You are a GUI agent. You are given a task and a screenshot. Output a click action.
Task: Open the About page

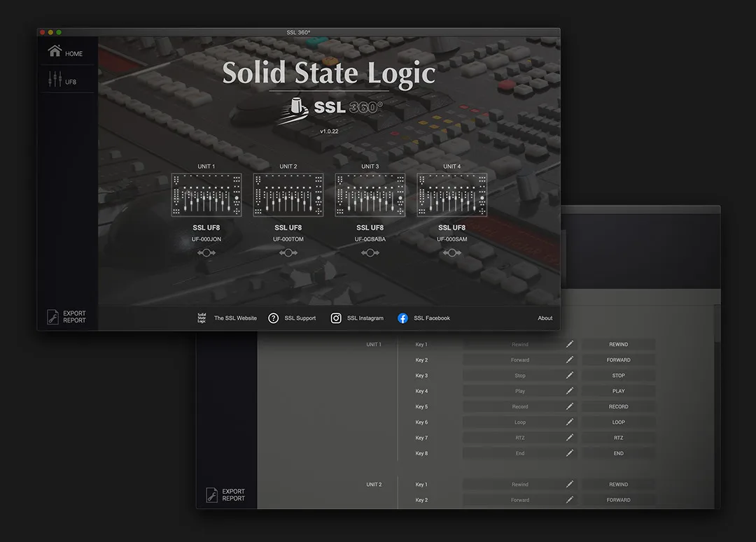pyautogui.click(x=545, y=318)
